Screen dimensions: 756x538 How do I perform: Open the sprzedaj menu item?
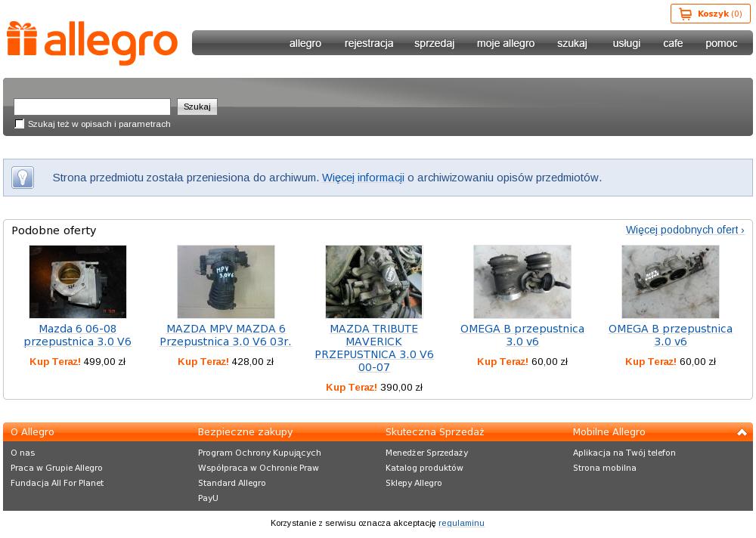pos(434,43)
